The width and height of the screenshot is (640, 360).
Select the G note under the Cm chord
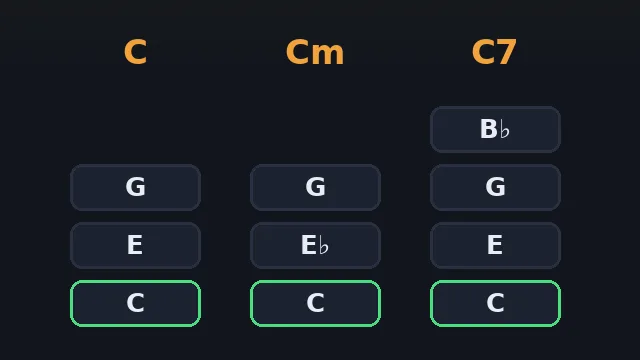[316, 187]
